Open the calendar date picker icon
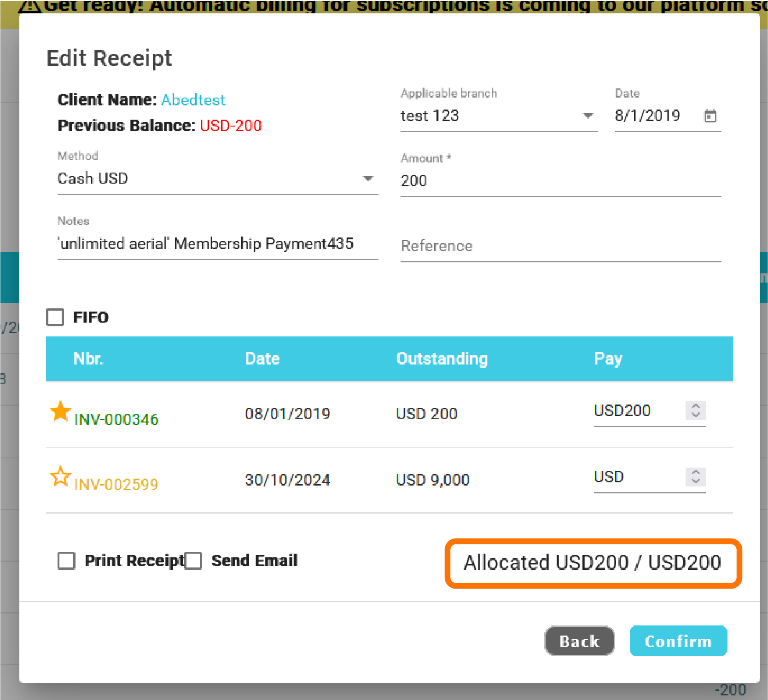The image size is (768, 700). tap(710, 116)
